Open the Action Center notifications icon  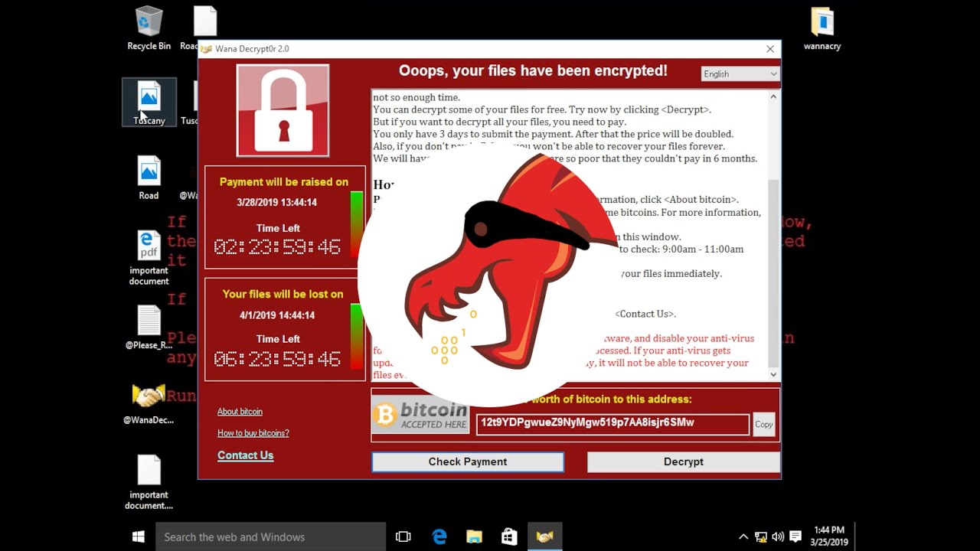(795, 536)
